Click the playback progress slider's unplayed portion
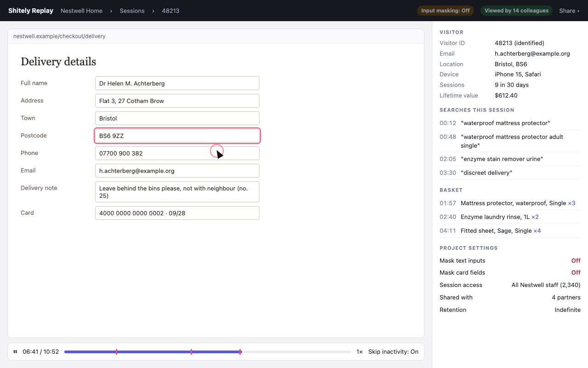This screenshot has height=368, width=588. (x=296, y=352)
